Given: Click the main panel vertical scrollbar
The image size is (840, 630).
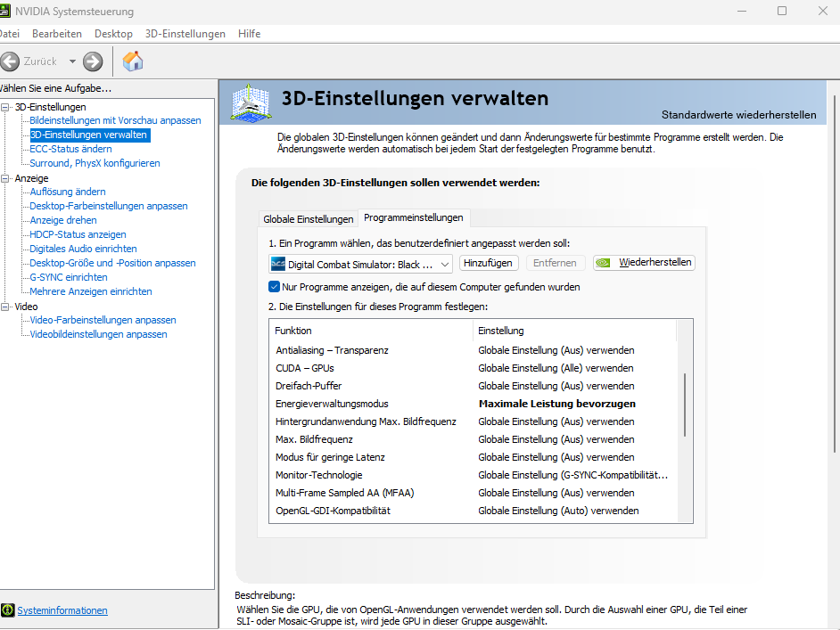Looking at the screenshot, I should coord(834,274).
